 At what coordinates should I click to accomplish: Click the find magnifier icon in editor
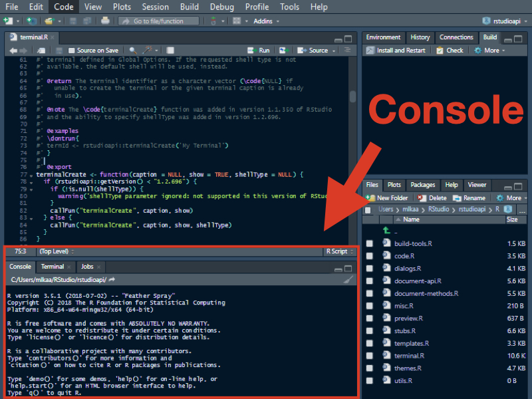133,51
